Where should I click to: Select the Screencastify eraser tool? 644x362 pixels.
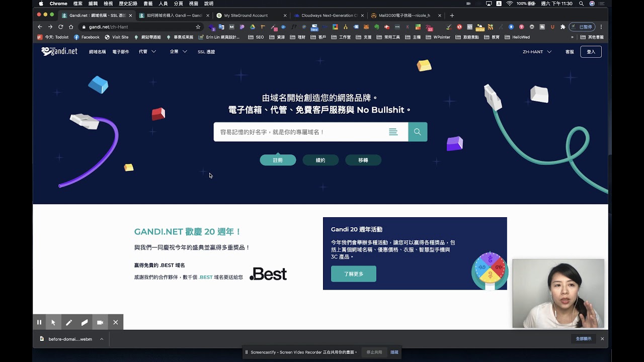pos(85,322)
